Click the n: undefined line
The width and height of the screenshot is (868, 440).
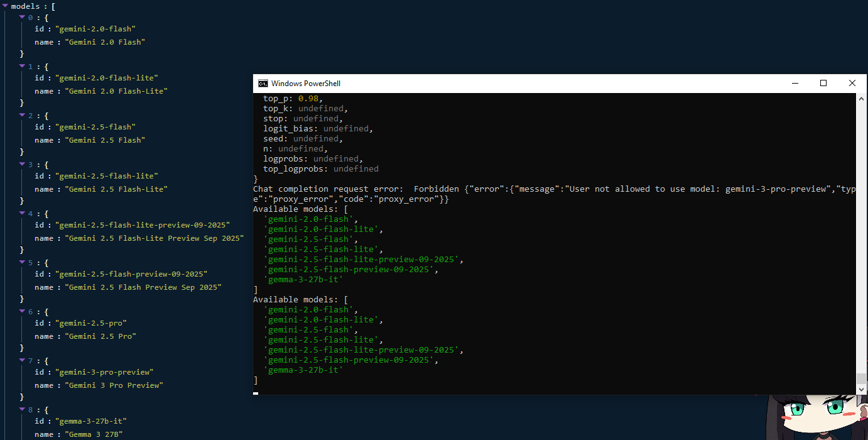coord(296,149)
